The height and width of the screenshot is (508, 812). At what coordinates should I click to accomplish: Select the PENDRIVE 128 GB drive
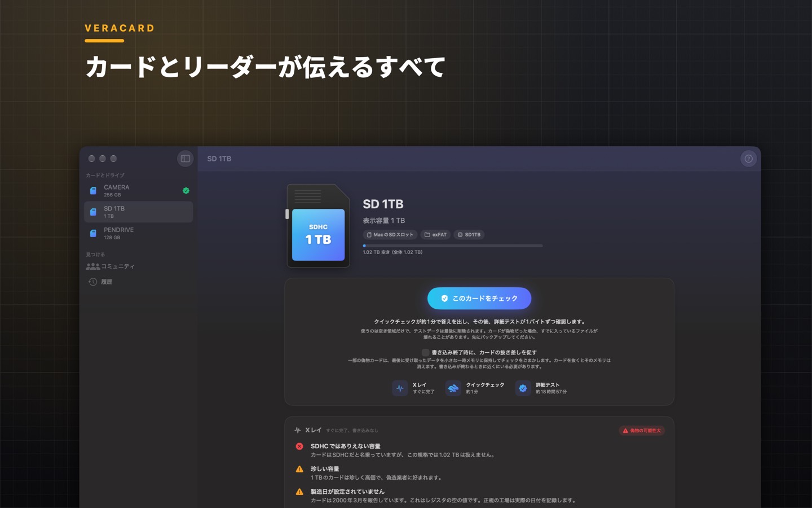tap(138, 234)
